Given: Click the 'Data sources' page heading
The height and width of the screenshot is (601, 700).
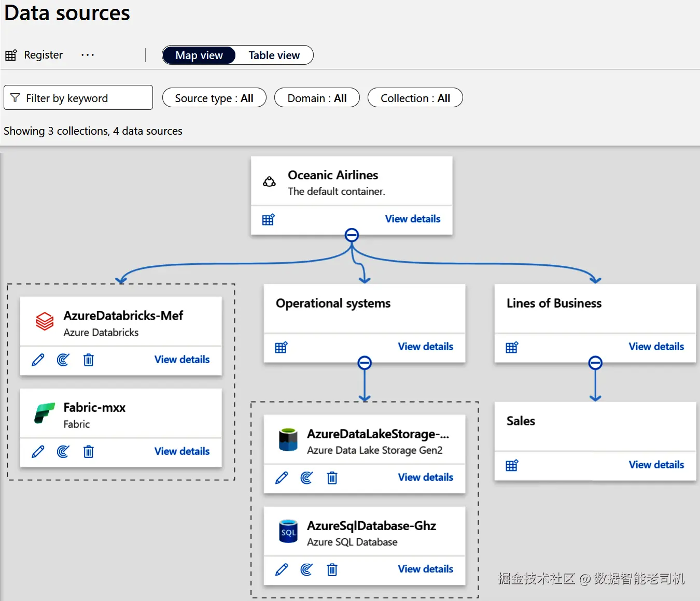Looking at the screenshot, I should click(x=67, y=13).
